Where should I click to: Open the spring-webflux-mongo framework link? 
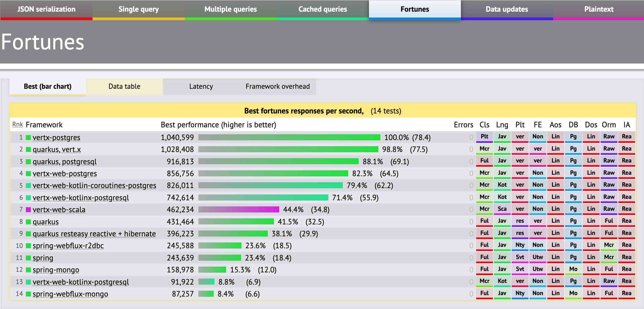(70, 294)
